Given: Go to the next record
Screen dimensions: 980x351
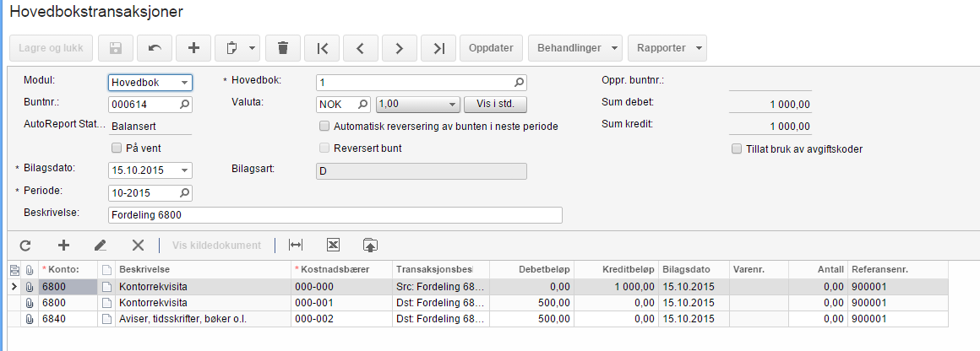Looking at the screenshot, I should coord(400,48).
